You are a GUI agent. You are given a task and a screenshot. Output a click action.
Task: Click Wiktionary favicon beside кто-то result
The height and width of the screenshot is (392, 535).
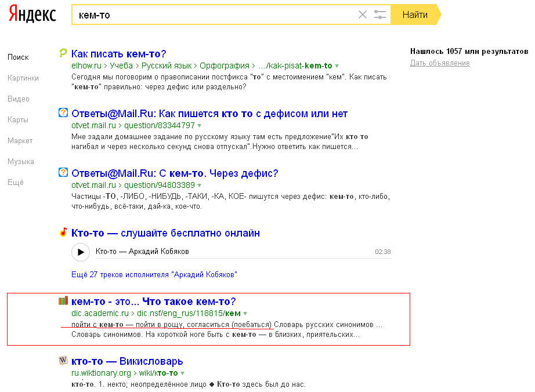click(63, 361)
